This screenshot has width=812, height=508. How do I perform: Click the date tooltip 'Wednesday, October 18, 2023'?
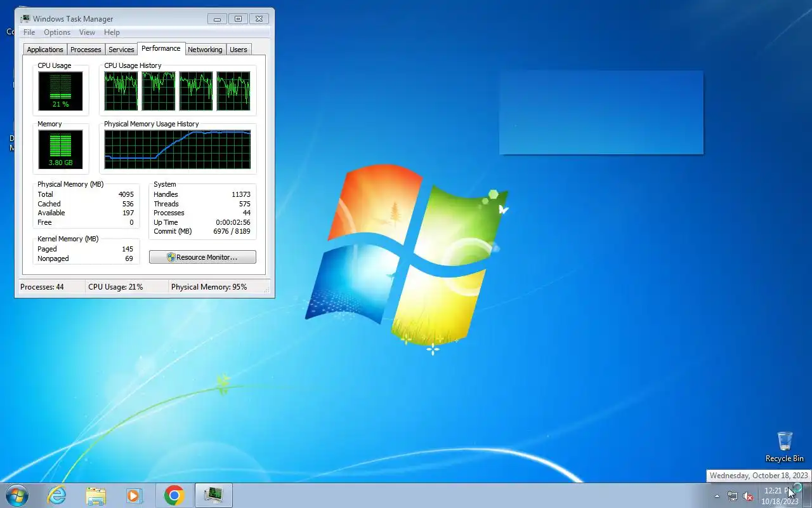tap(759, 476)
